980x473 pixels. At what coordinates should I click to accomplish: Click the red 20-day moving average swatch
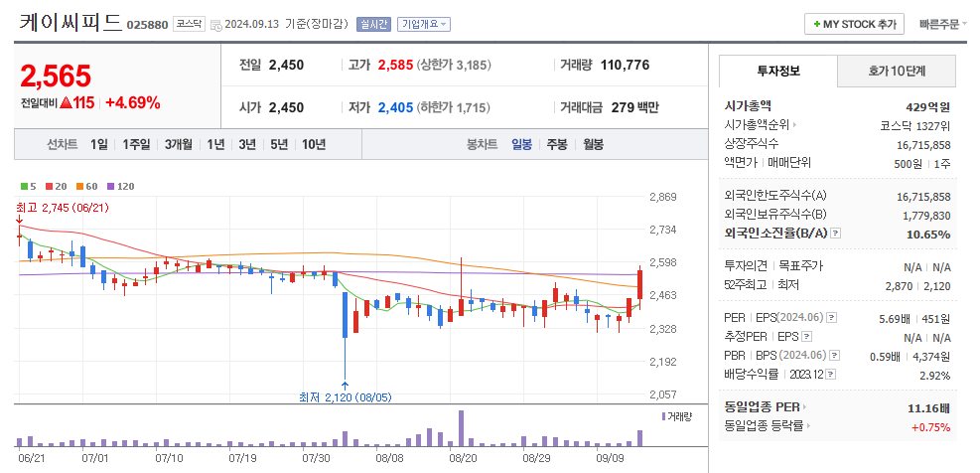tap(48, 187)
